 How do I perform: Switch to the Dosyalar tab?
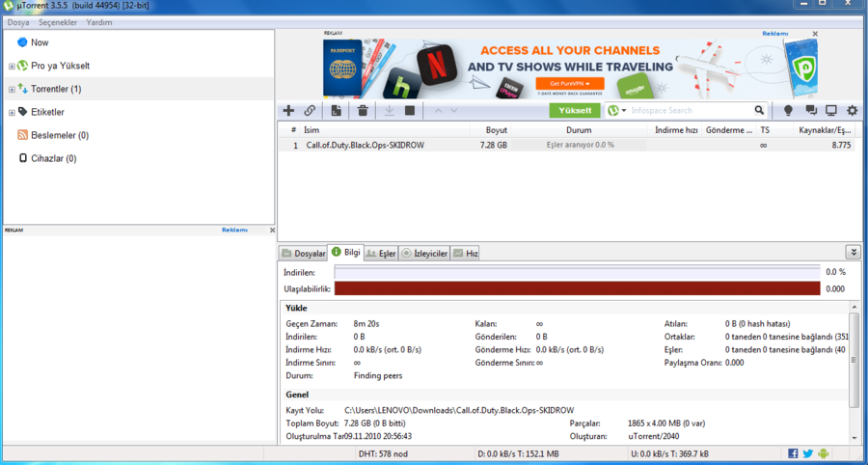pyautogui.click(x=303, y=254)
